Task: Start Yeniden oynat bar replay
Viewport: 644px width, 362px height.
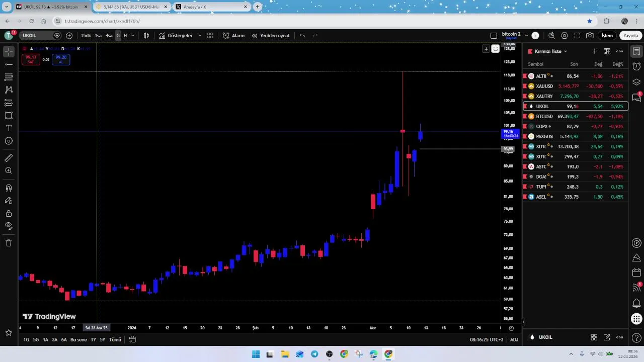Action: 270,36
